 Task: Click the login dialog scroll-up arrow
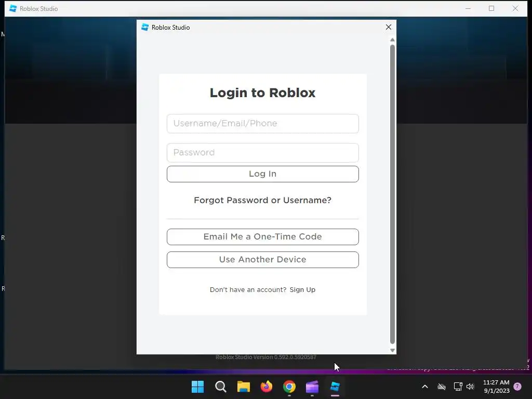pos(392,39)
